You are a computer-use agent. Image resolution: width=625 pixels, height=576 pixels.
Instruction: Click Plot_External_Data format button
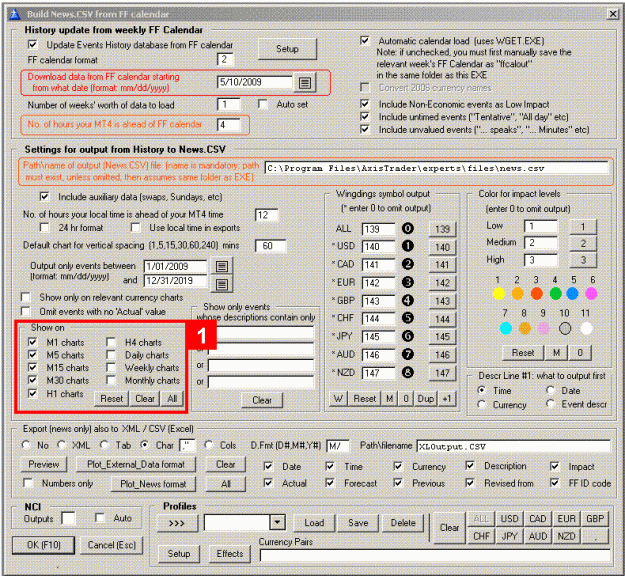(x=136, y=464)
